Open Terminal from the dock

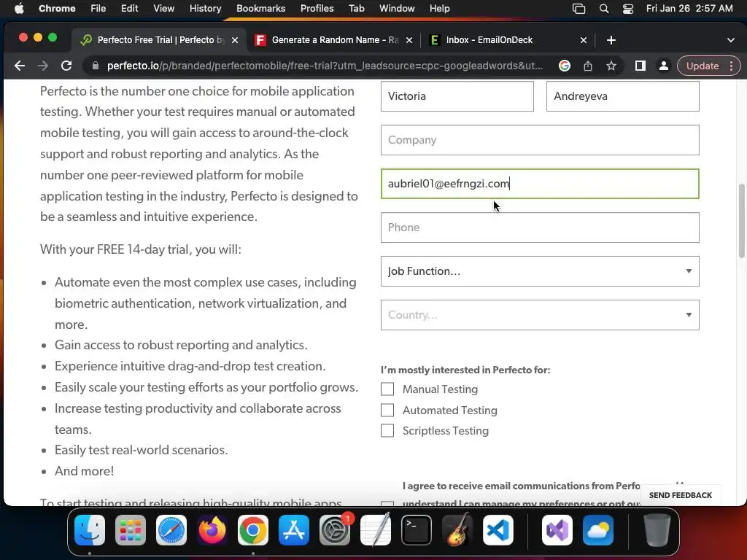417,530
